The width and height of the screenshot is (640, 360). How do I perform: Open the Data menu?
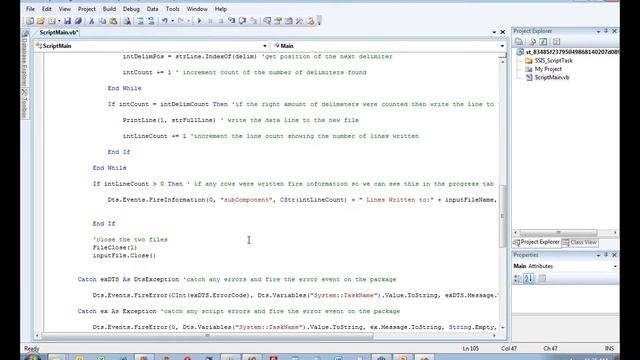coord(152,9)
